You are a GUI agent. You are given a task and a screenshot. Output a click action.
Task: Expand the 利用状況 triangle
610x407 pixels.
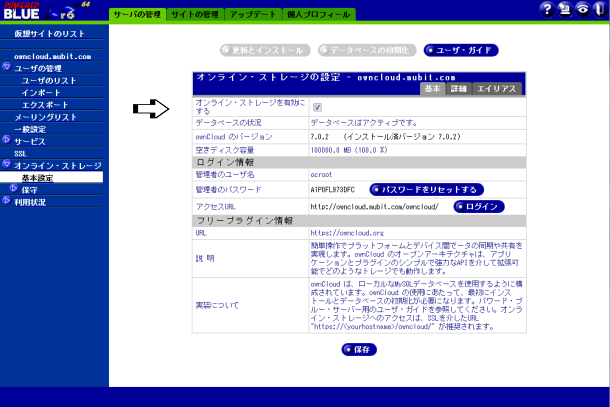pyautogui.click(x=6, y=200)
